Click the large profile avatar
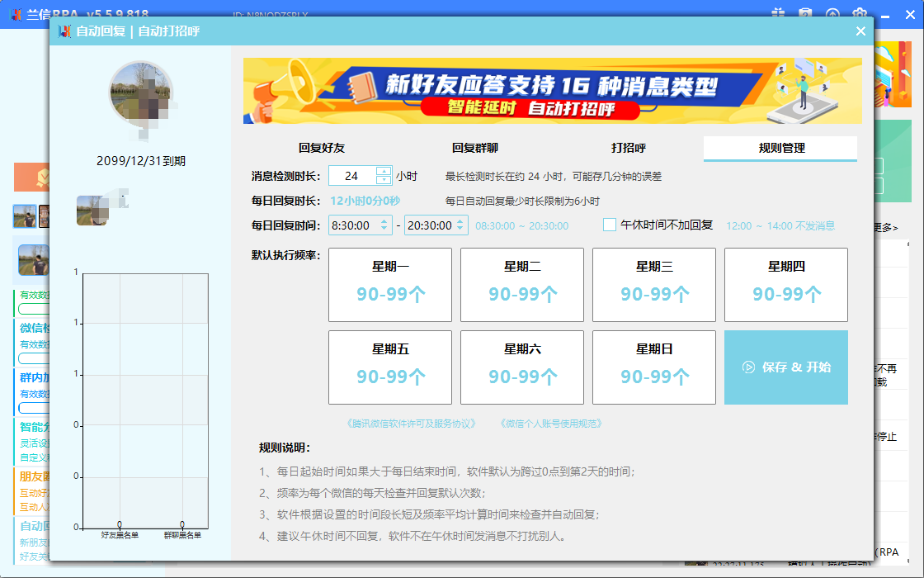This screenshot has height=578, width=924. [141, 93]
